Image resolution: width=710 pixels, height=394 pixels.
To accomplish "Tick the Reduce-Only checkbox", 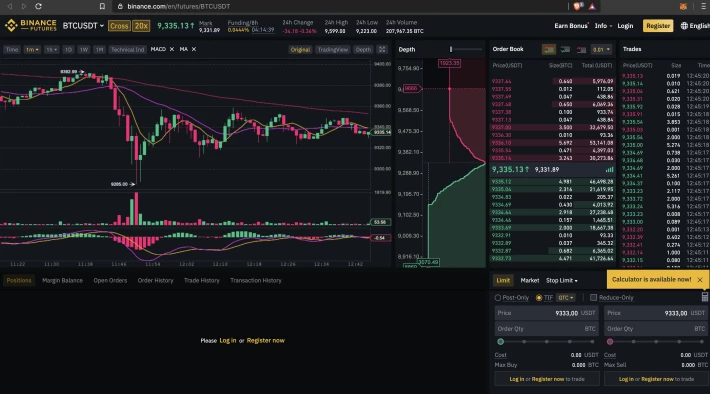I will point(593,298).
